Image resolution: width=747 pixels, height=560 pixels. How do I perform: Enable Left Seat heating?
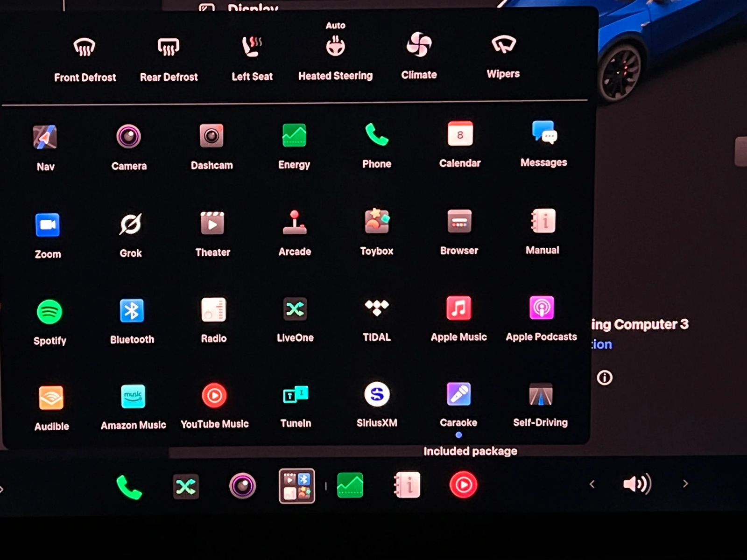pos(252,46)
